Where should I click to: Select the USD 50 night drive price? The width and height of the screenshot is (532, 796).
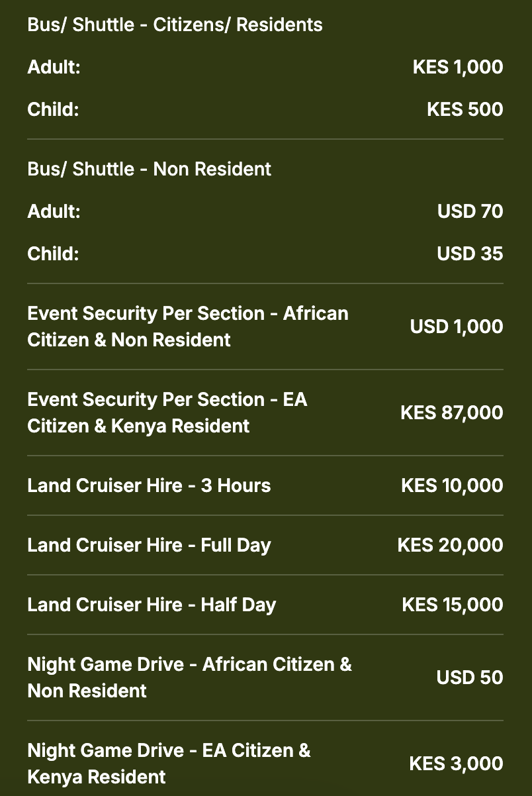(469, 678)
